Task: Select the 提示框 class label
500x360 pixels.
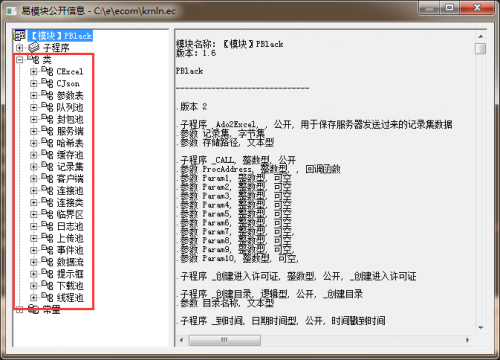Action: click(x=70, y=274)
